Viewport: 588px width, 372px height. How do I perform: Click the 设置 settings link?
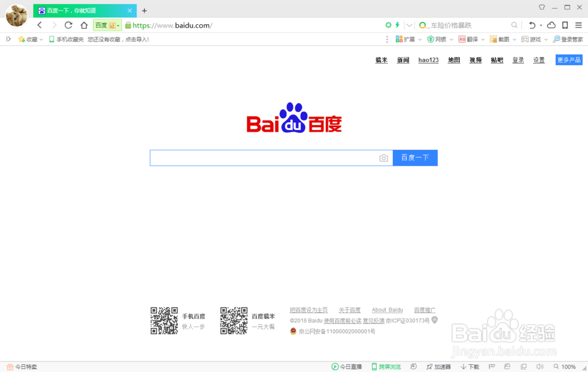[539, 60]
